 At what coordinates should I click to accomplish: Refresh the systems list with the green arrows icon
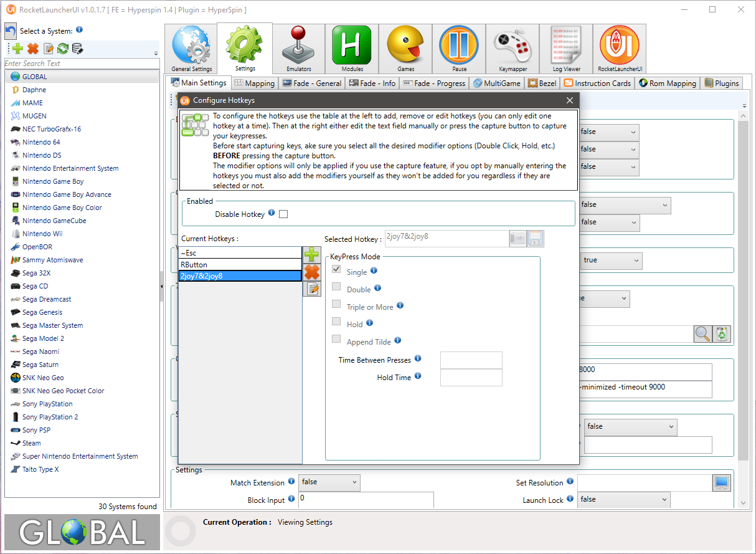click(x=63, y=49)
